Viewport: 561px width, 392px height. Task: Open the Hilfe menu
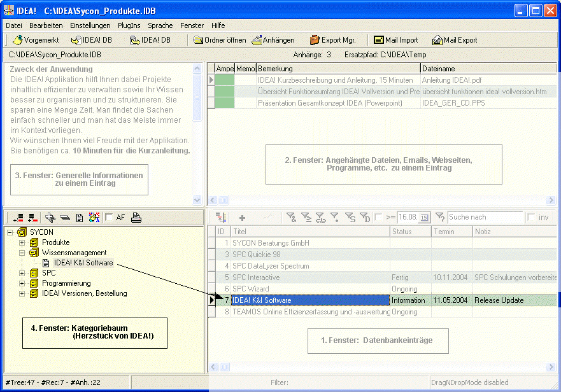tap(218, 25)
